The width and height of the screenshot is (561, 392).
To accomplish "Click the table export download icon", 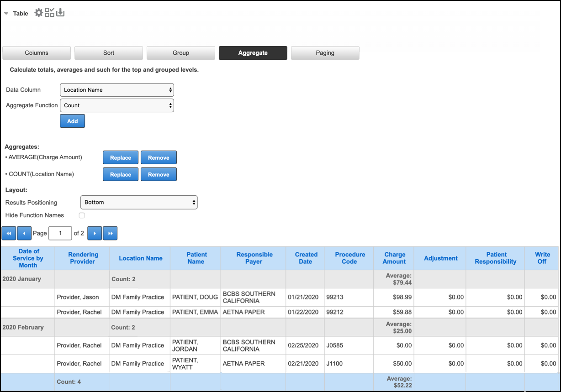I will pyautogui.click(x=60, y=13).
